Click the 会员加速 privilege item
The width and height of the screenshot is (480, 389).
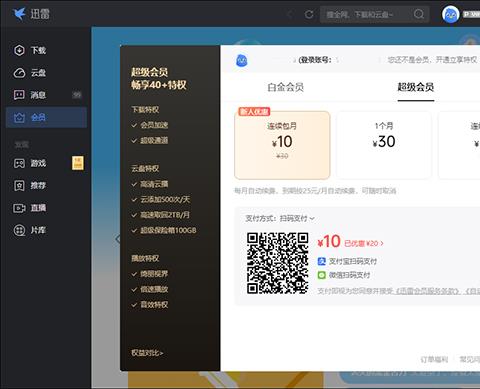pyautogui.click(x=150, y=125)
